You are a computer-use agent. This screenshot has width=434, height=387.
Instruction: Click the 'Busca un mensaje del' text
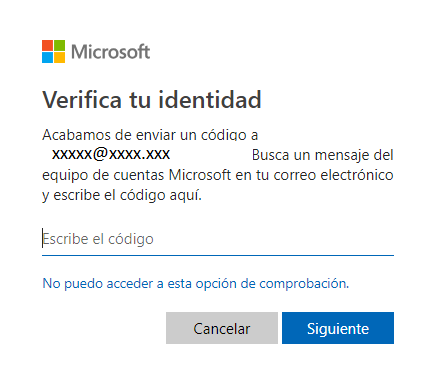click(323, 155)
